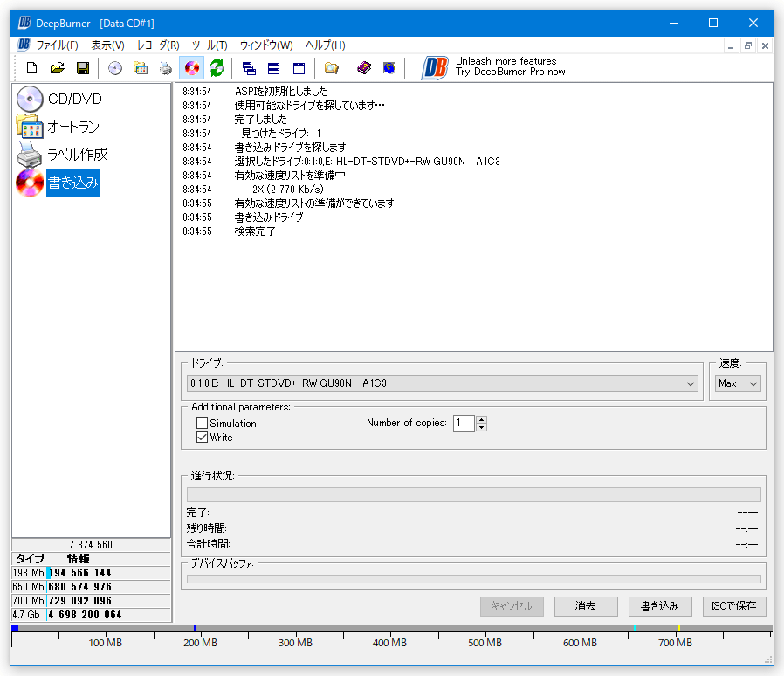Click the 193 Mb disc type row

(x=91, y=573)
